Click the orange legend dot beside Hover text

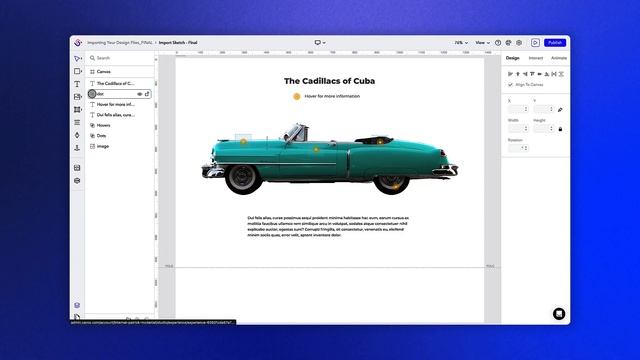point(297,96)
